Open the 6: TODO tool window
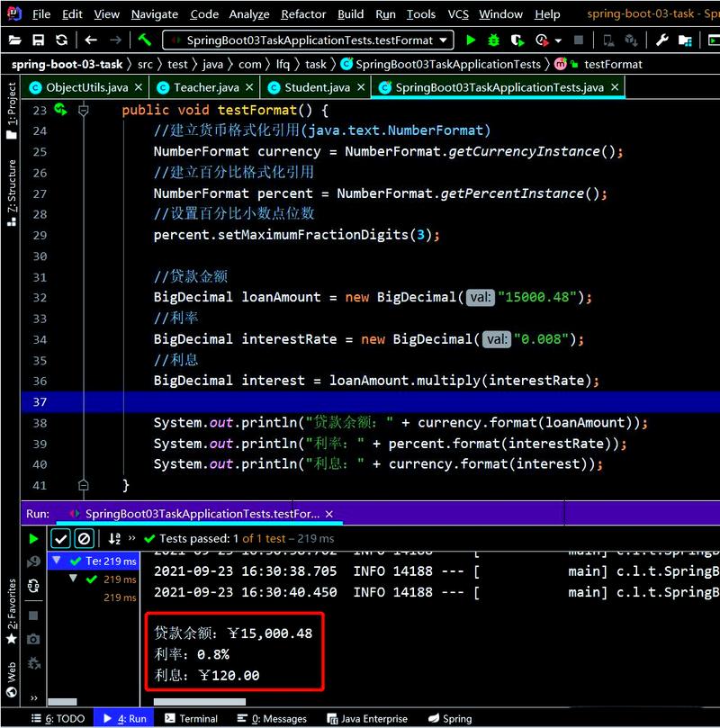The height and width of the screenshot is (728, 720). pos(58,718)
